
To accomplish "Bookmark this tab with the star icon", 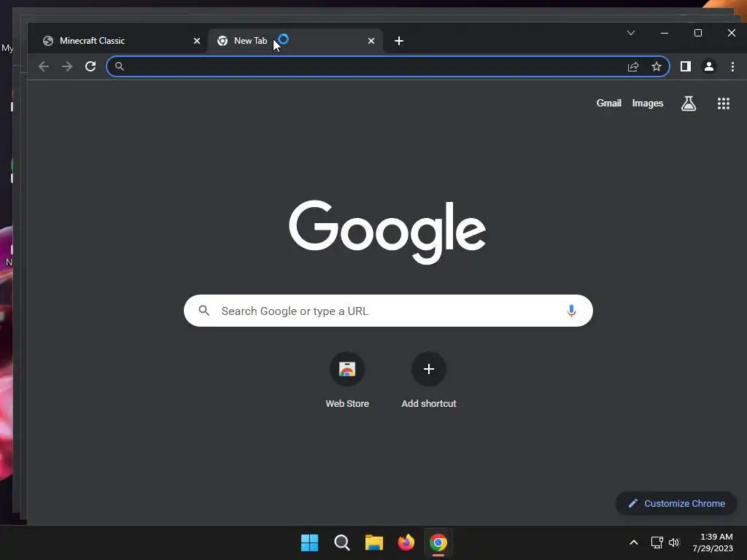I will [657, 66].
